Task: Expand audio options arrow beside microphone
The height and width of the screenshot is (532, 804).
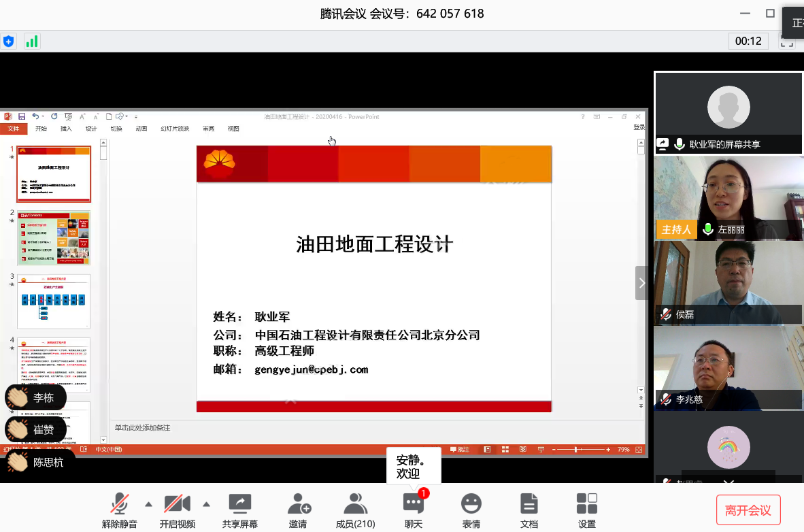Action: [148, 504]
